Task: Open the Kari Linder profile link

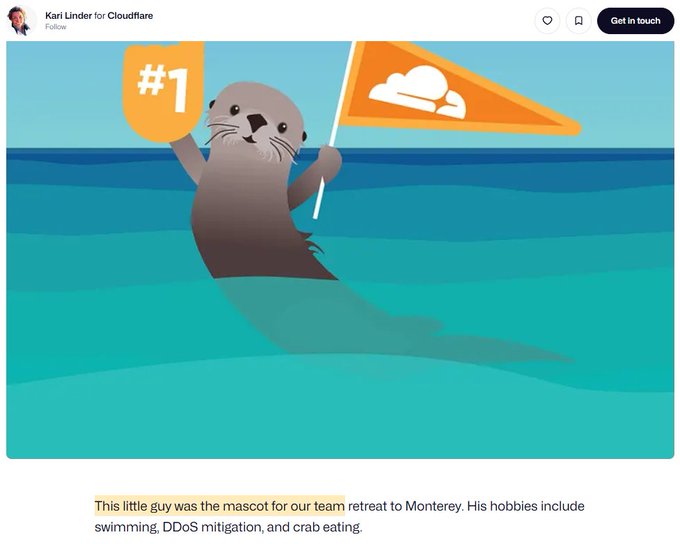Action: point(69,16)
